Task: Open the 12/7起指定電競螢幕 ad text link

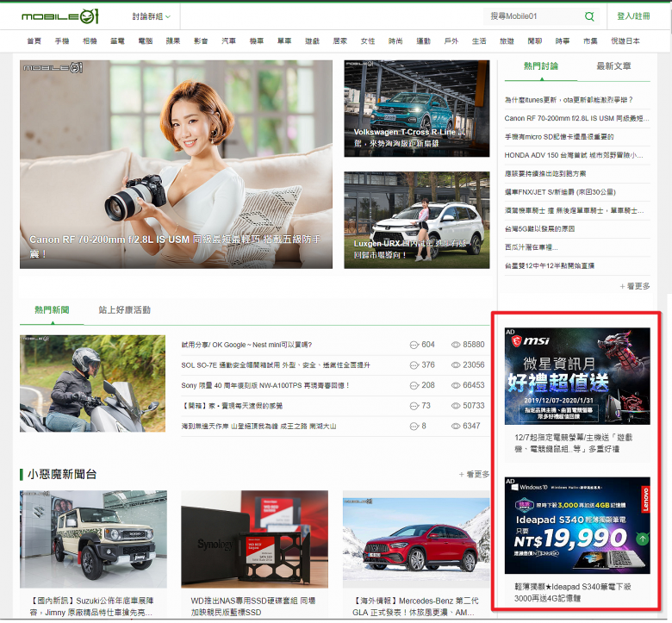Action: pyautogui.click(x=574, y=444)
